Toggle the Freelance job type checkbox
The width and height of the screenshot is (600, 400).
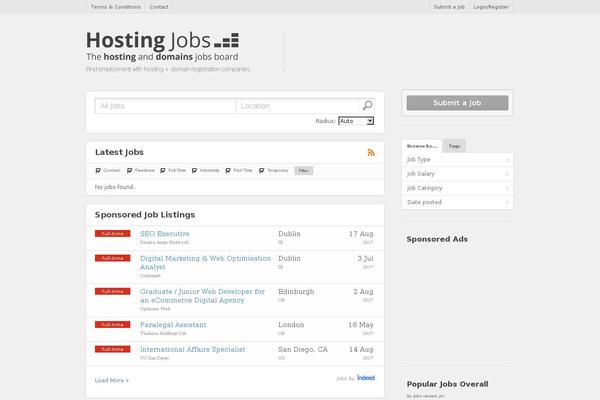click(129, 170)
